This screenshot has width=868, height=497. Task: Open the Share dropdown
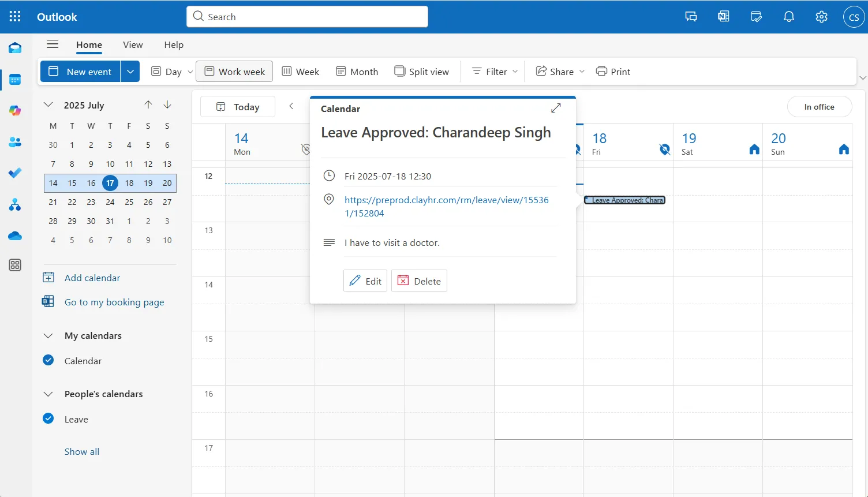tap(560, 72)
